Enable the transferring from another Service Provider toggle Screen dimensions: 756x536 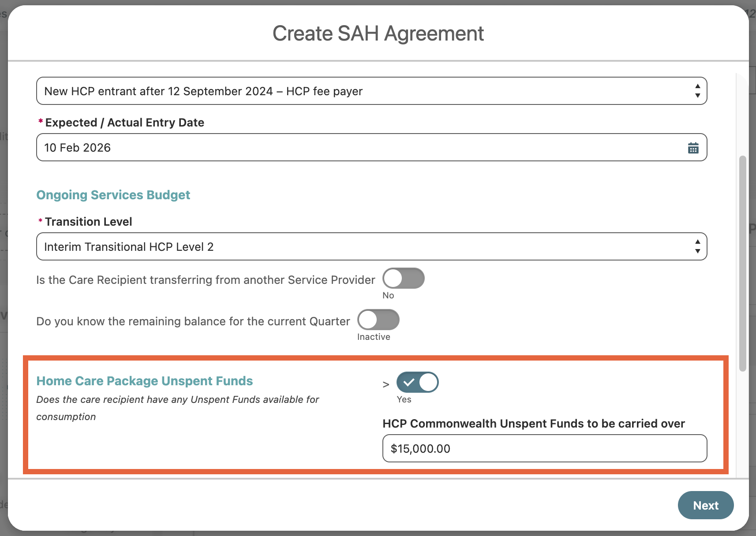403,279
